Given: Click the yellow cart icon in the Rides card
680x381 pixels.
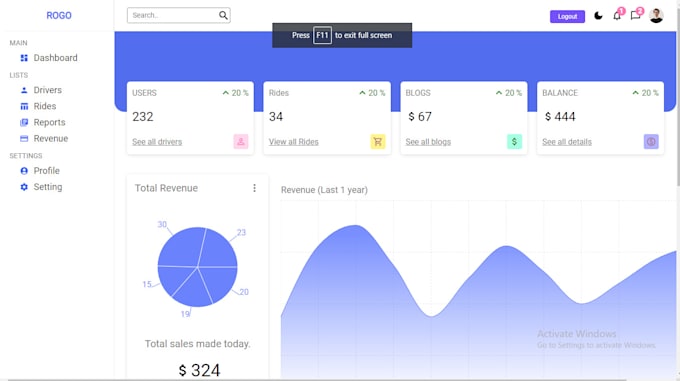Looking at the screenshot, I should click(x=378, y=142).
